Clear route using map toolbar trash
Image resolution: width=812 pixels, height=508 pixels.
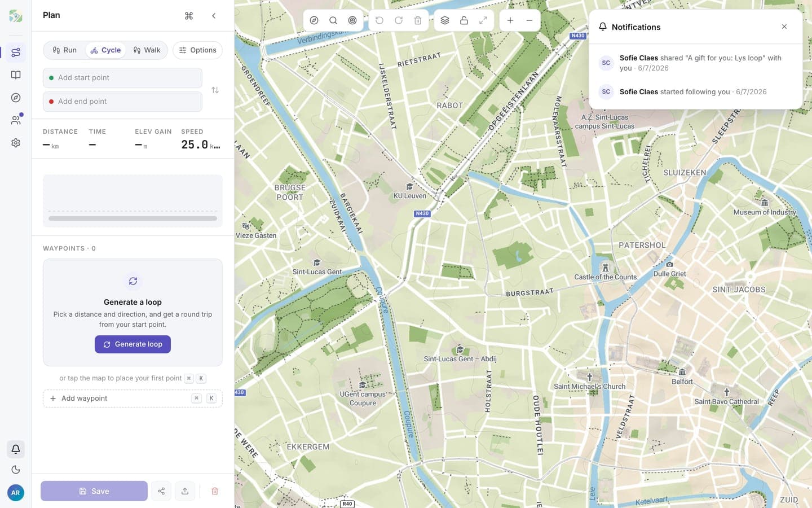point(418,20)
